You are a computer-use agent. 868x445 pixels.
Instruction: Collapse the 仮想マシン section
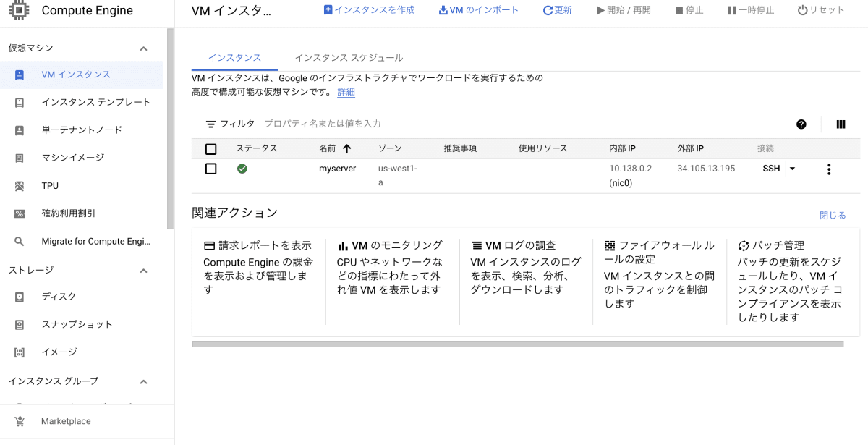[143, 48]
